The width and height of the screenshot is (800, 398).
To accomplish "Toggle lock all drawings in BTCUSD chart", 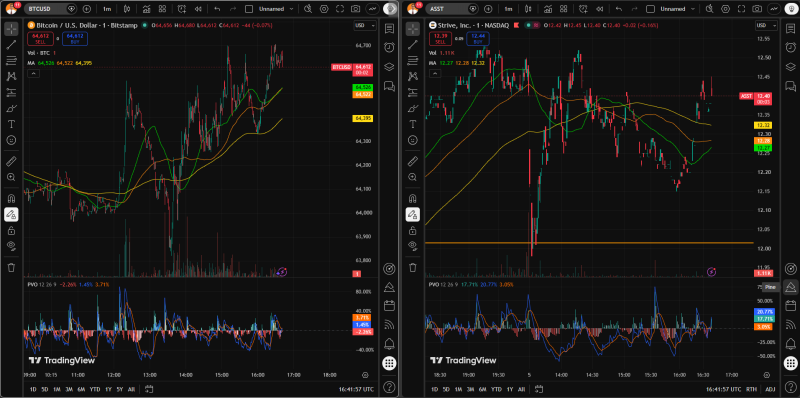I will pyautogui.click(x=11, y=231).
